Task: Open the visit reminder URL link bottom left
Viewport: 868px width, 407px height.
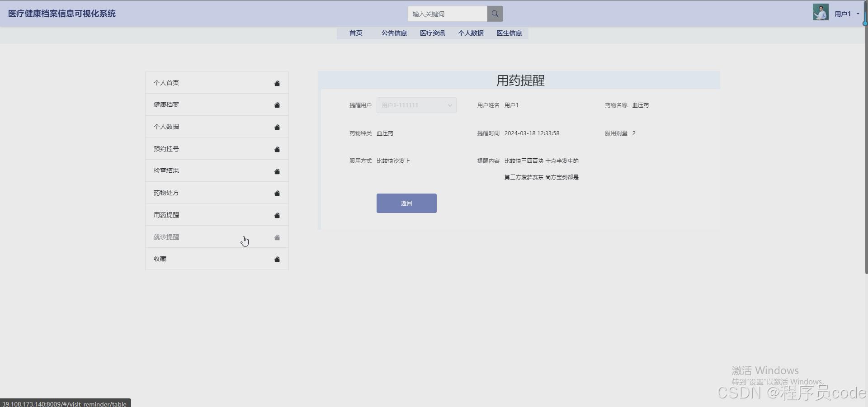Action: coord(66,403)
